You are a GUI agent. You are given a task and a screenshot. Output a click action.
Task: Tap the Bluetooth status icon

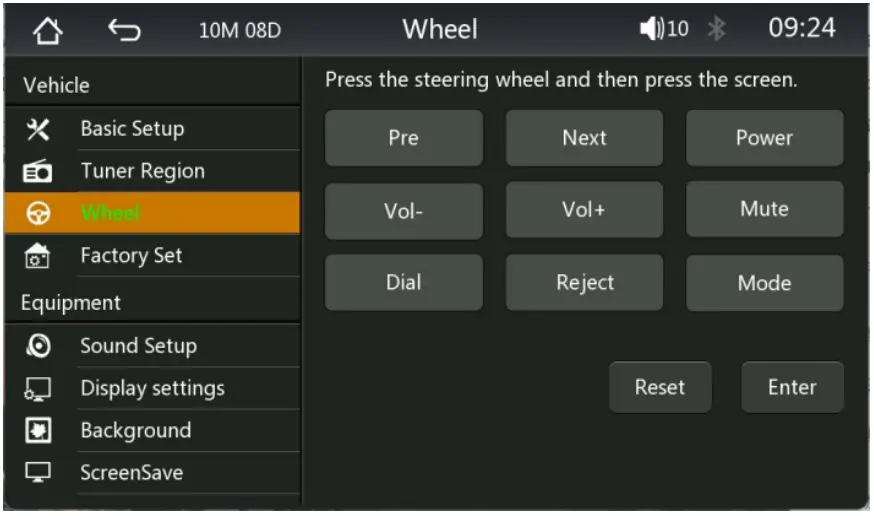pos(716,29)
